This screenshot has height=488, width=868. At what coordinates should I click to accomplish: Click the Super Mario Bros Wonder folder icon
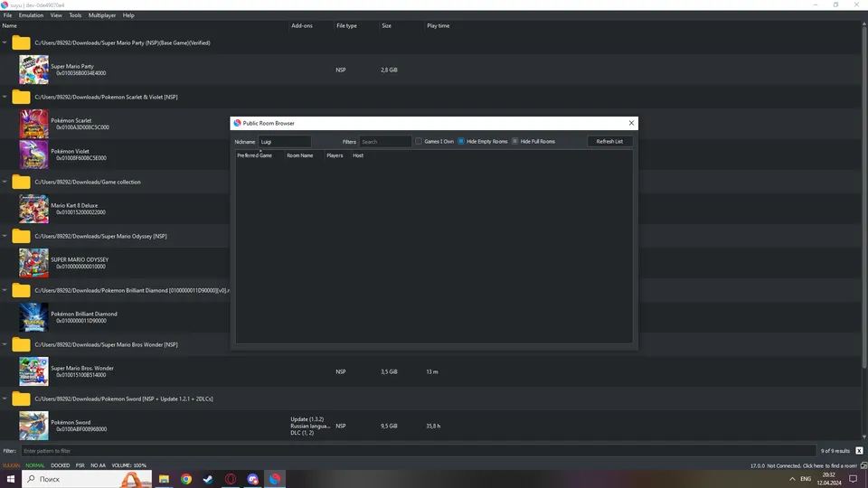point(21,344)
